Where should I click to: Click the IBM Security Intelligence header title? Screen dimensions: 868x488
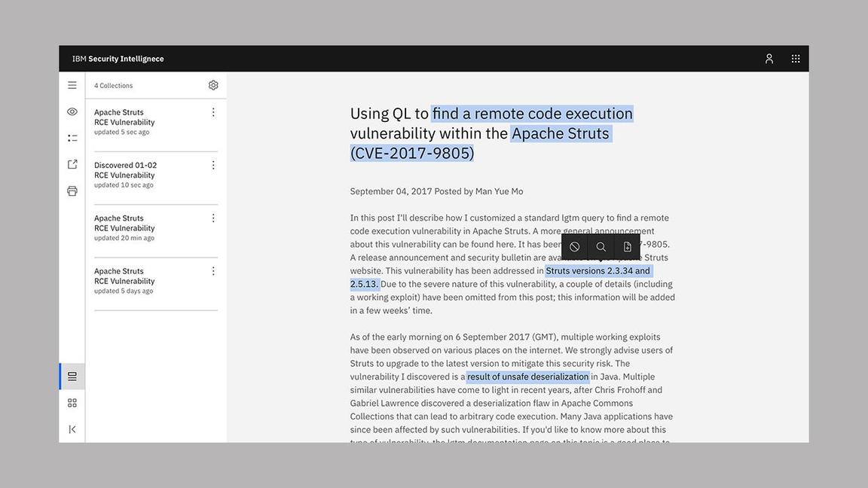click(x=118, y=59)
